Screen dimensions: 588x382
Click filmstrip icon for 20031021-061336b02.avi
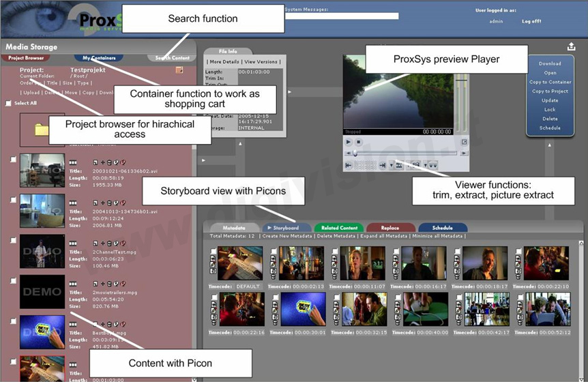coord(73,162)
